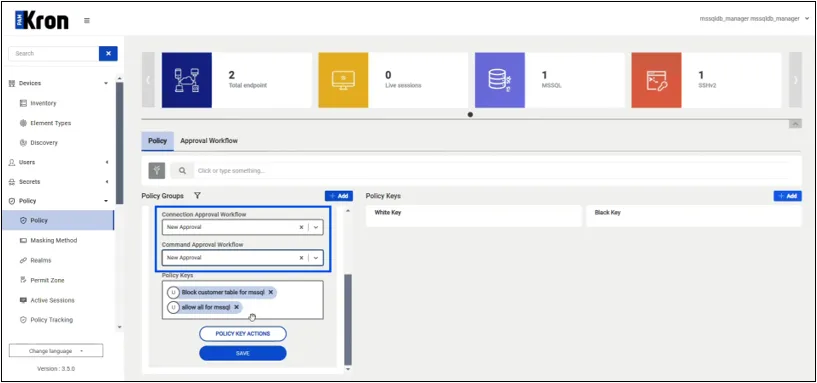This screenshot has height=383, width=817.
Task: Click the policy group panel scrollbar
Action: point(348,320)
